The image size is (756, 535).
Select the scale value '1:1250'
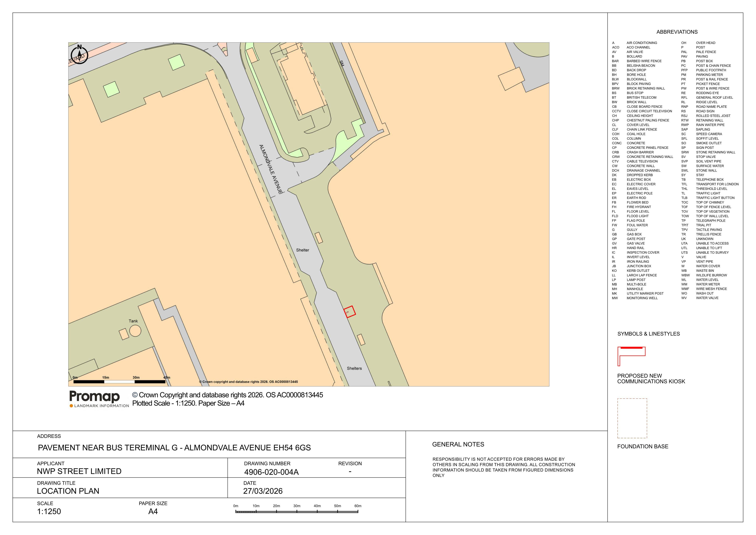[x=49, y=511]
